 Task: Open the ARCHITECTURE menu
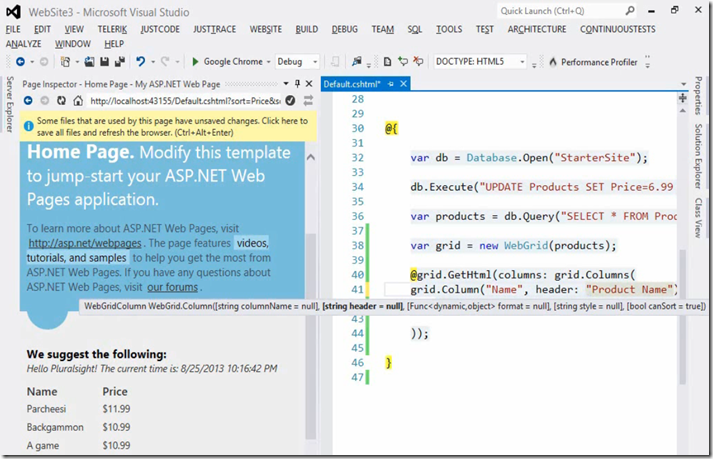coord(537,30)
